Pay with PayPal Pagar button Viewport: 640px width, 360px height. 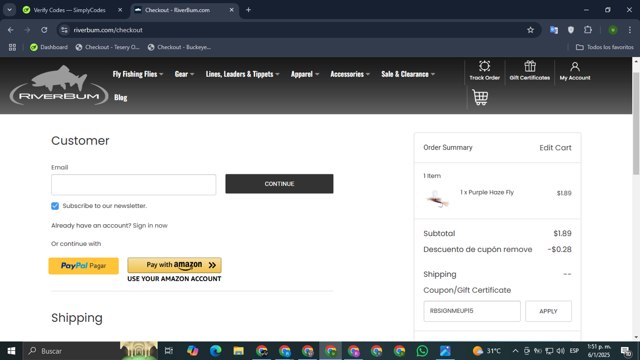(84, 266)
